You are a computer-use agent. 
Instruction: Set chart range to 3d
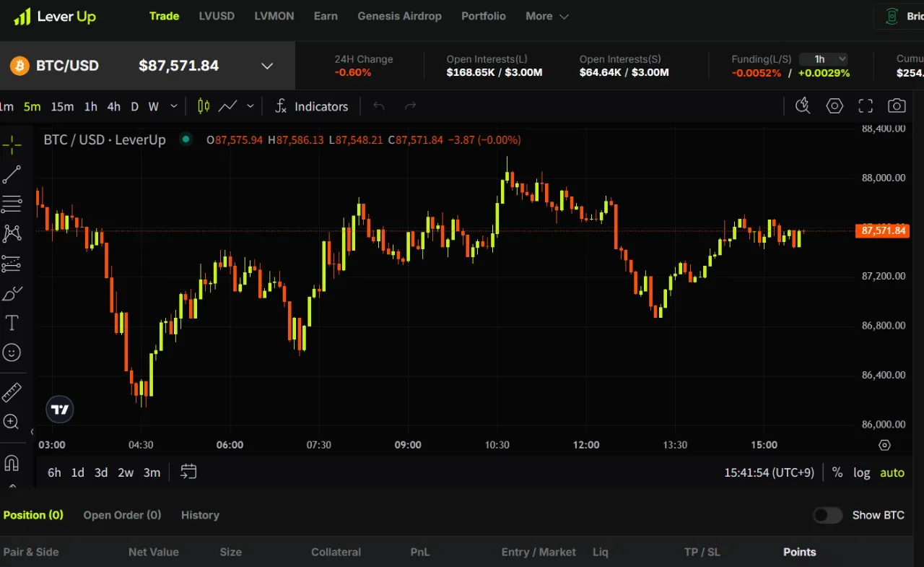pyautogui.click(x=101, y=472)
